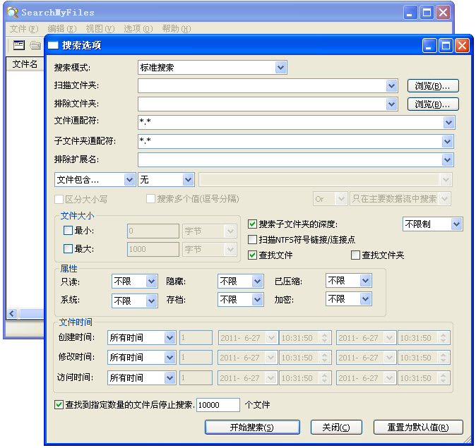The image size is (476, 448).
Task: Close the 搜索选项 dialog
Action: click(463, 46)
